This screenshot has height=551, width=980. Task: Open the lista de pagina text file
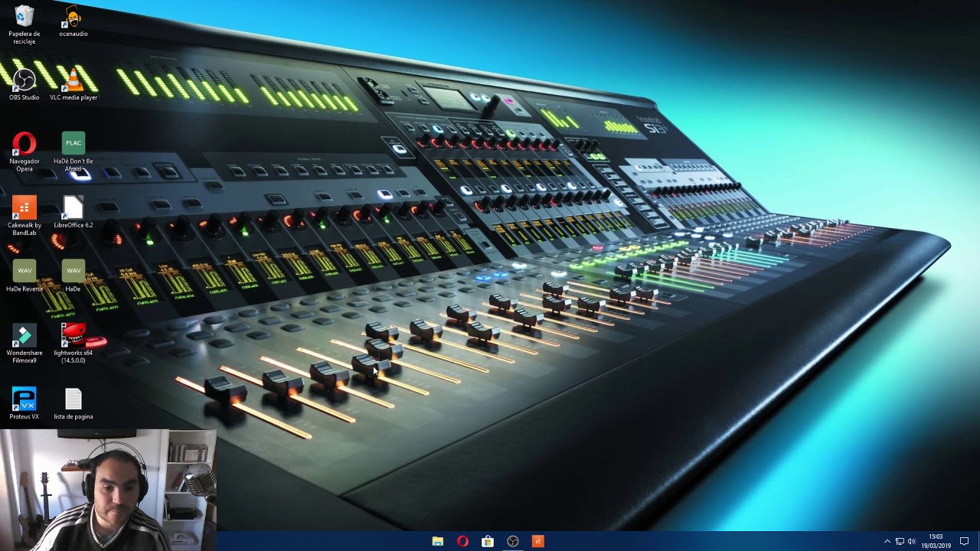point(73,404)
